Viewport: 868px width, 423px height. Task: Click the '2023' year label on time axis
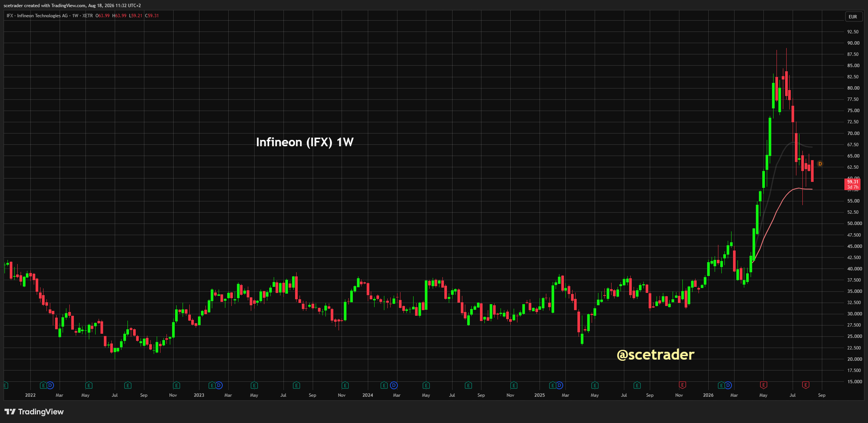coord(199,395)
